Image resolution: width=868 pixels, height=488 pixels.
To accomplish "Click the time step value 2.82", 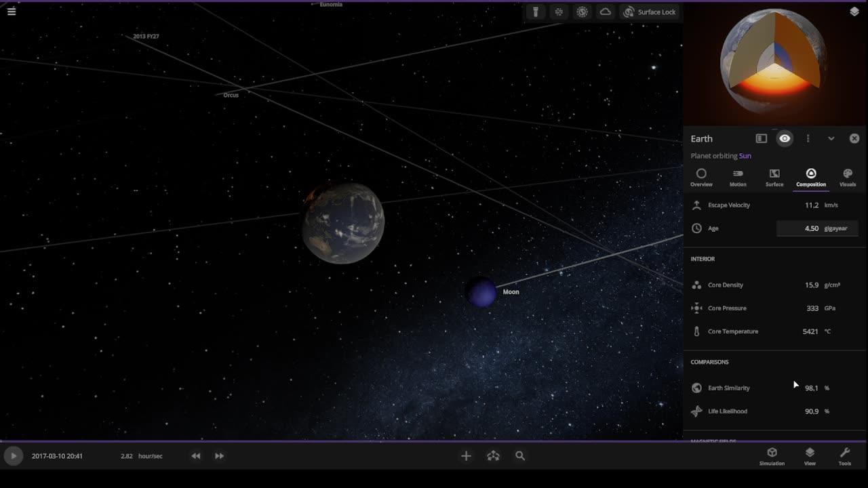I will [x=127, y=456].
